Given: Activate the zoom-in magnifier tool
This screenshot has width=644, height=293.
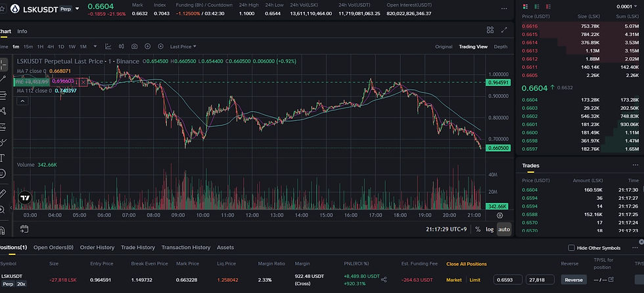Looking at the screenshot, I should (3, 210).
